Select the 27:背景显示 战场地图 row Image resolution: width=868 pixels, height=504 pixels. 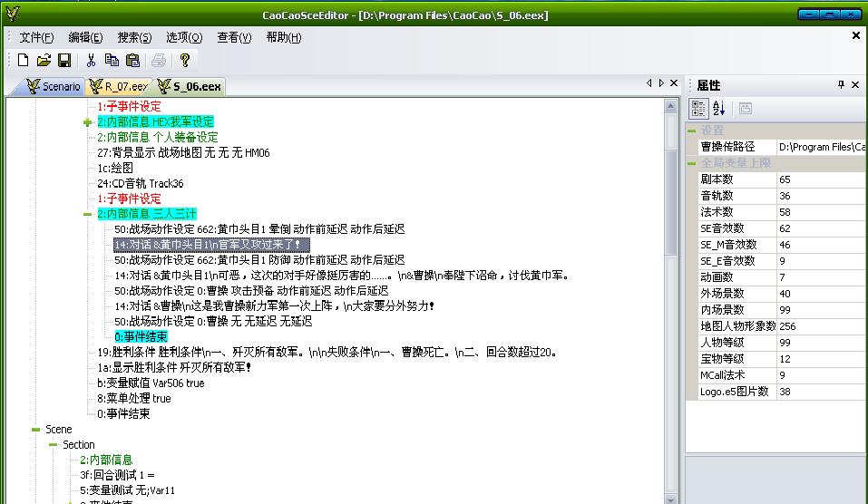point(183,152)
